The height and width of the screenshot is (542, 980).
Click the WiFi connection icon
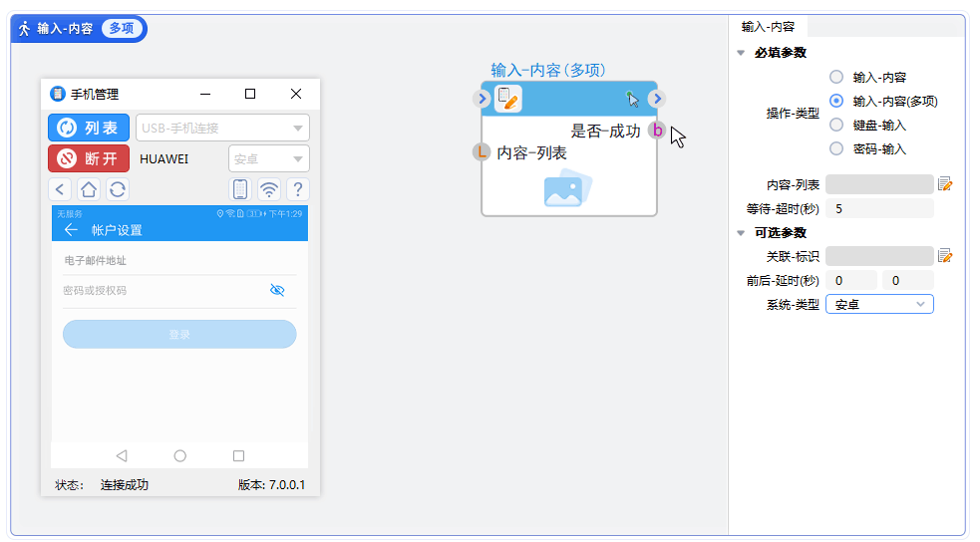click(x=269, y=189)
